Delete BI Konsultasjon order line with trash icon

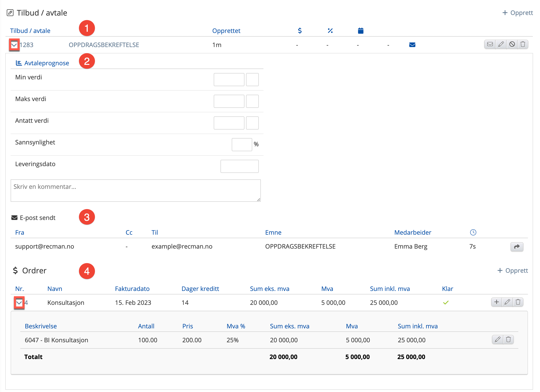pyautogui.click(x=508, y=339)
